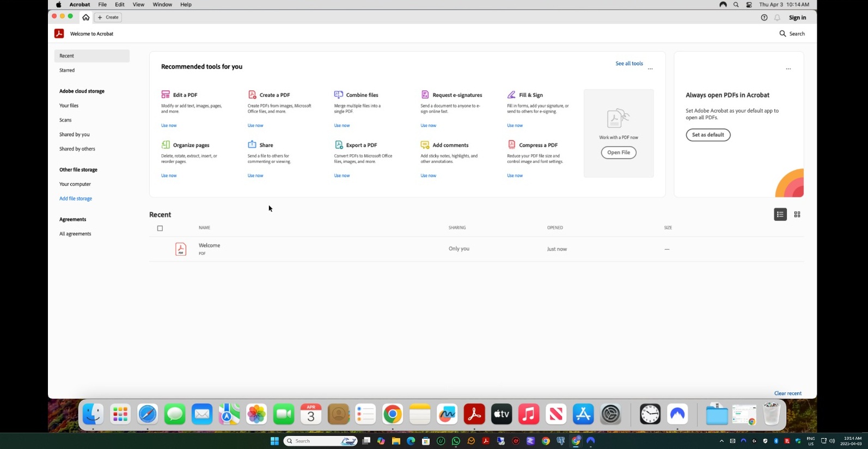Open the Help question mark icon
The image size is (868, 449).
tap(764, 17)
